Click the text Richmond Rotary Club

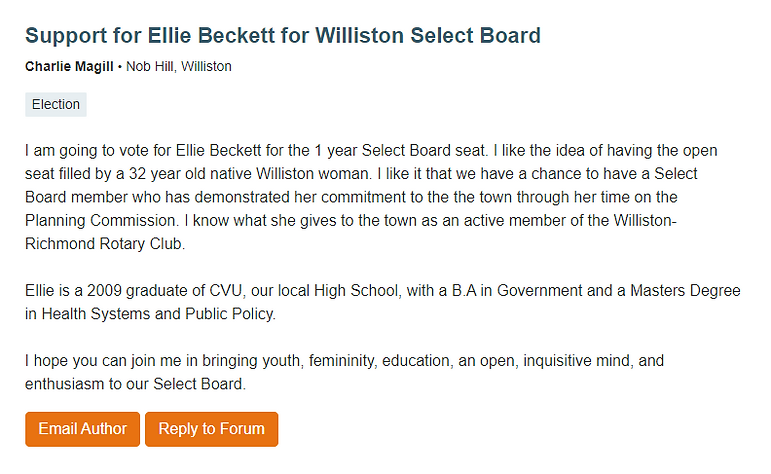pyautogui.click(x=105, y=244)
